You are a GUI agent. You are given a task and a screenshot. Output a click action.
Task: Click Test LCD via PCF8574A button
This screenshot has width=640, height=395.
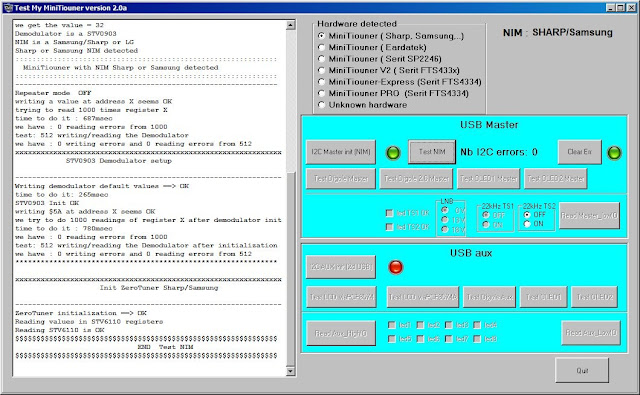pos(423,297)
